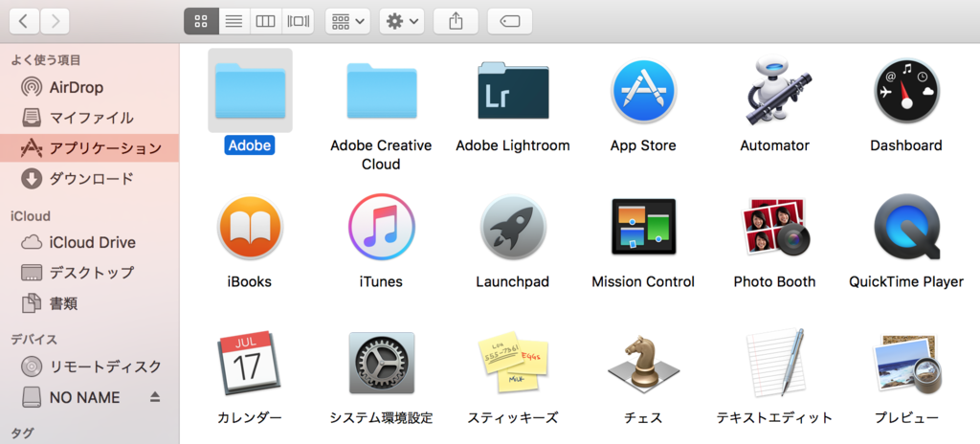Select the iTunes music note icon
This screenshot has height=444, width=980.
coord(381,228)
